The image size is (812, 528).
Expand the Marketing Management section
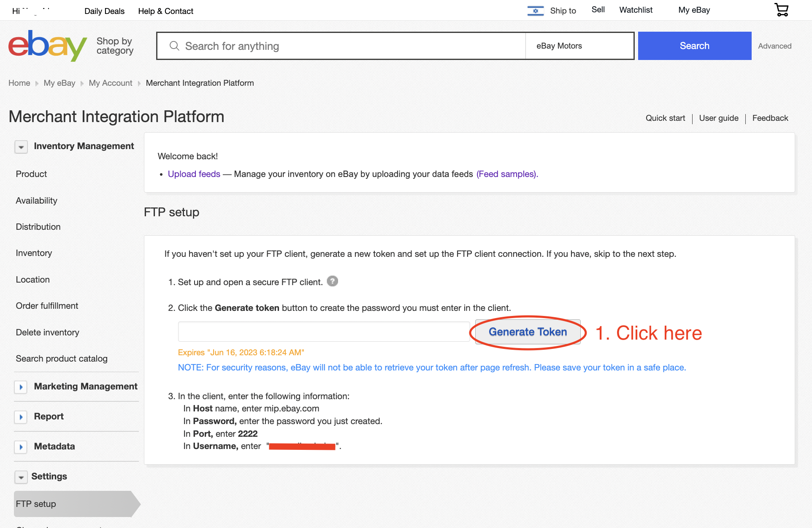pos(21,387)
